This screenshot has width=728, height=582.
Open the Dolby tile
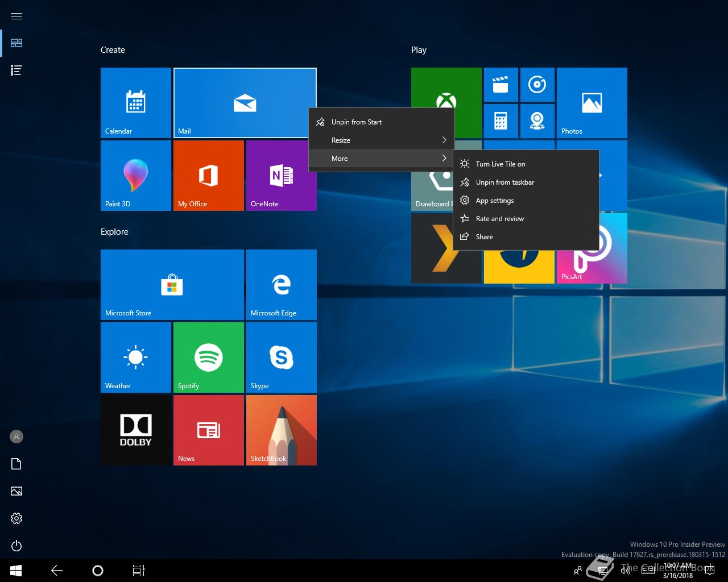pyautogui.click(x=135, y=430)
